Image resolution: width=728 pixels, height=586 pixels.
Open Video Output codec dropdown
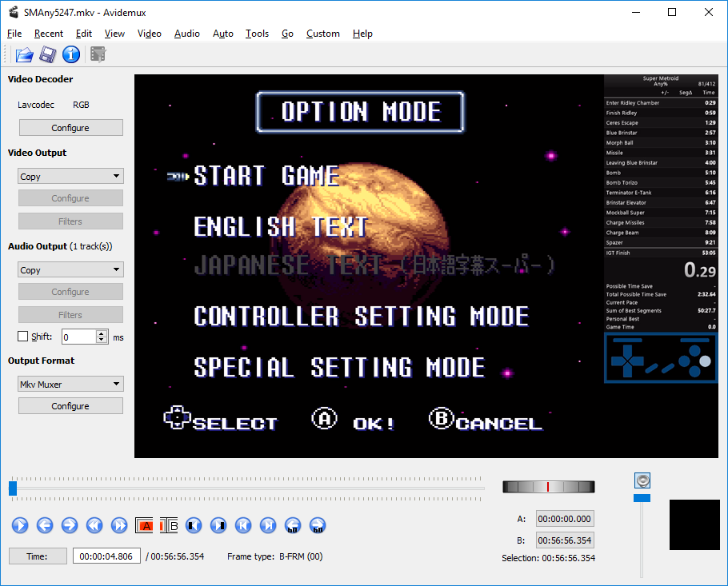tap(70, 177)
